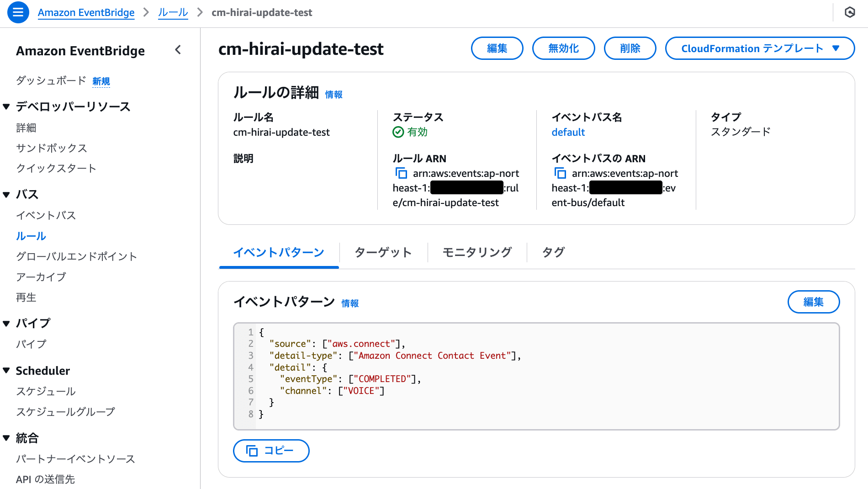Open CloudFormation テンプレート dropdown

[x=760, y=48]
